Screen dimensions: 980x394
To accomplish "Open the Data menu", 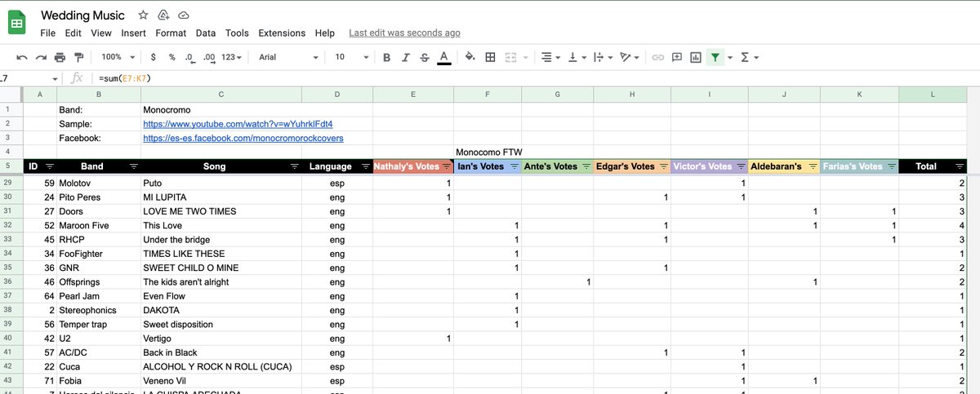I will 206,33.
